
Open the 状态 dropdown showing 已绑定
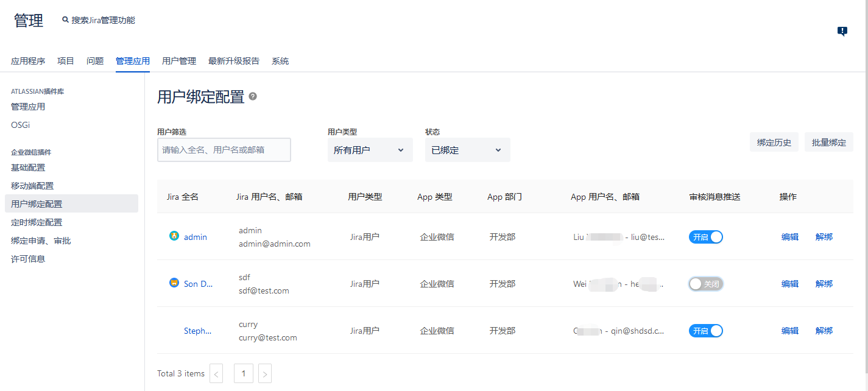coord(467,150)
